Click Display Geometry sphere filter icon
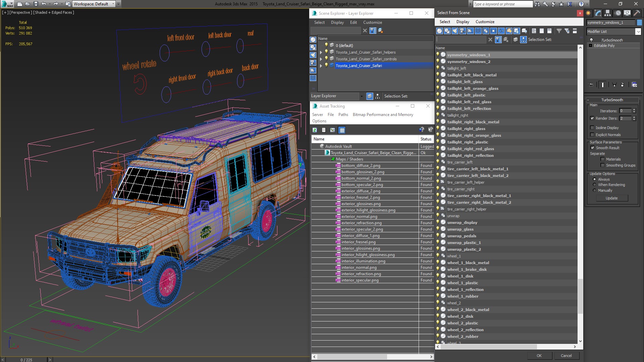This screenshot has height=362, width=644. (x=439, y=31)
